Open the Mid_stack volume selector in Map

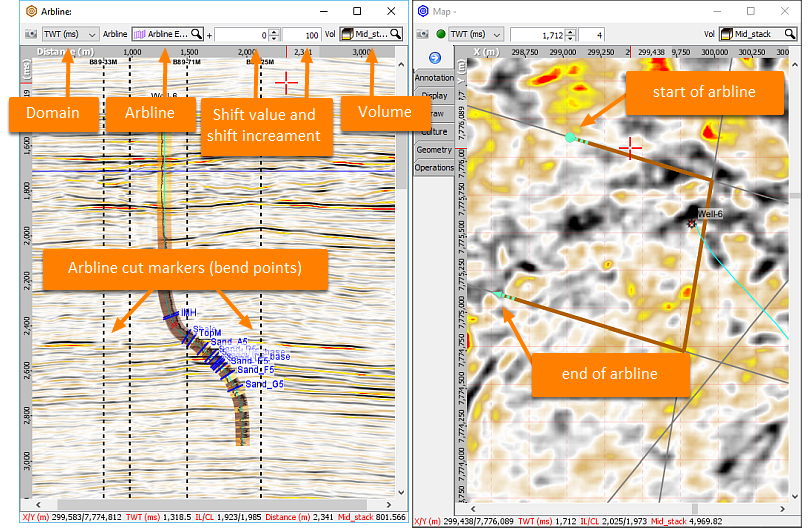pyautogui.click(x=758, y=34)
